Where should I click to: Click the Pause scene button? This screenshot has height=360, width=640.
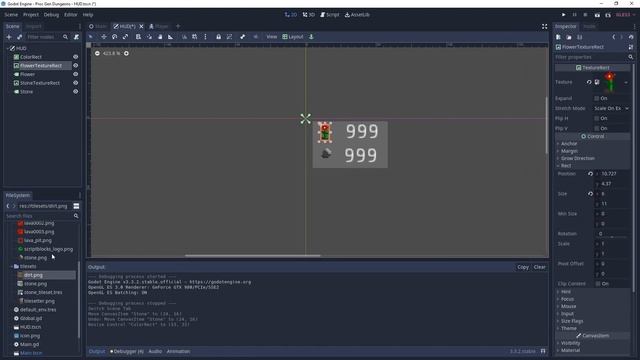pyautogui.click(x=575, y=15)
